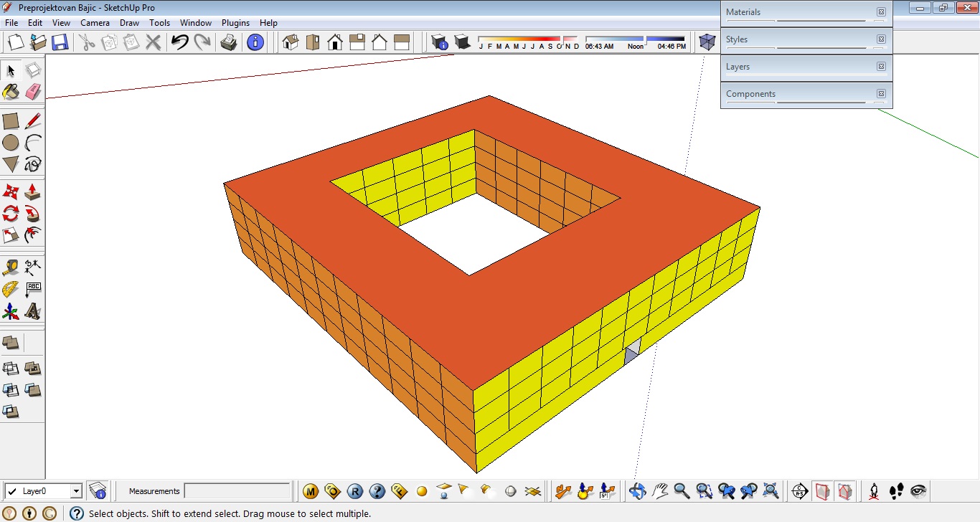Image resolution: width=980 pixels, height=522 pixels.
Task: Select the Rectangle drawing tool
Action: [x=11, y=121]
